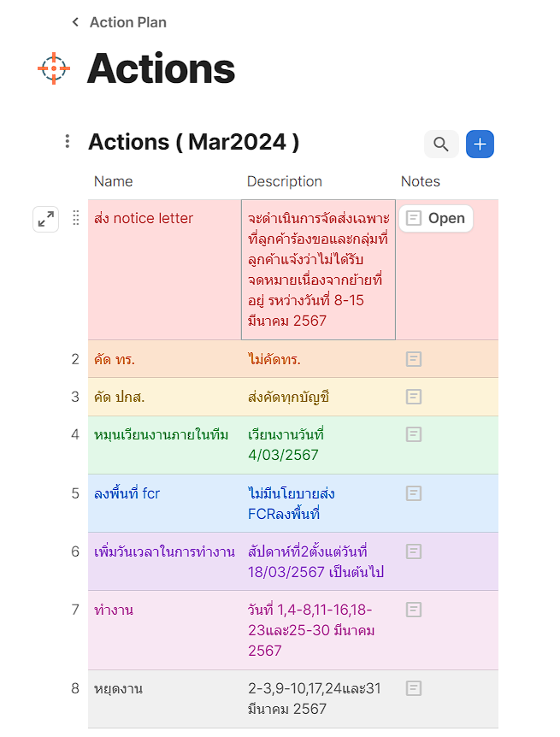Image resolution: width=560 pixels, height=737 pixels.
Task: Click the orange target icon beside Actions title
Action: tap(54, 68)
